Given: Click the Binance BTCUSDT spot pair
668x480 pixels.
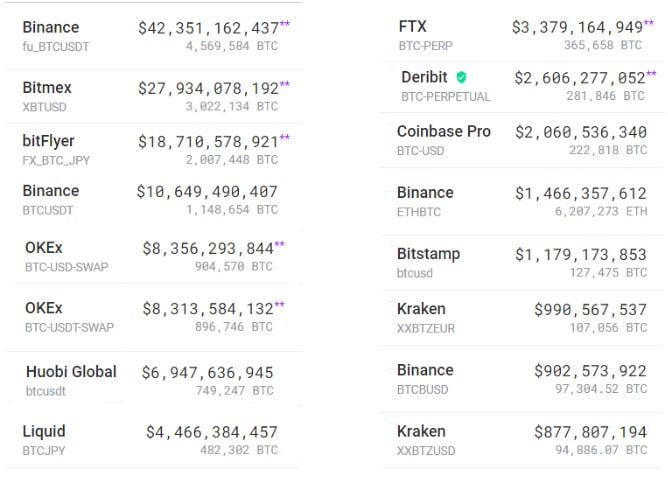Looking at the screenshot, I should [x=154, y=200].
